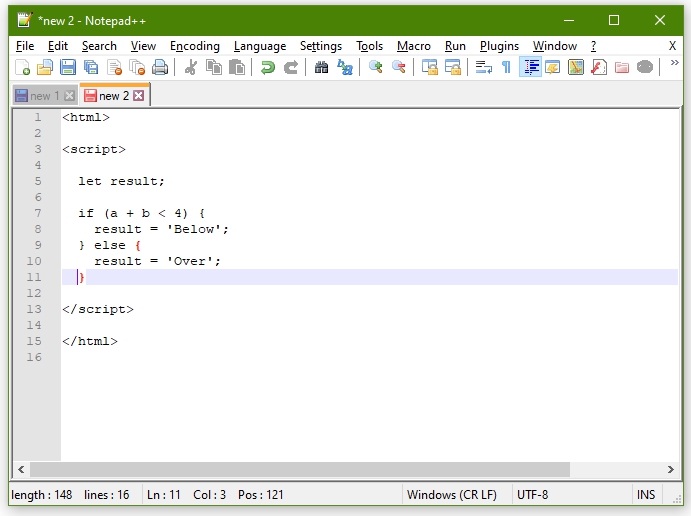Viewport: 691px width, 516px height.
Task: Print the document with the printer icon
Action: point(160,67)
